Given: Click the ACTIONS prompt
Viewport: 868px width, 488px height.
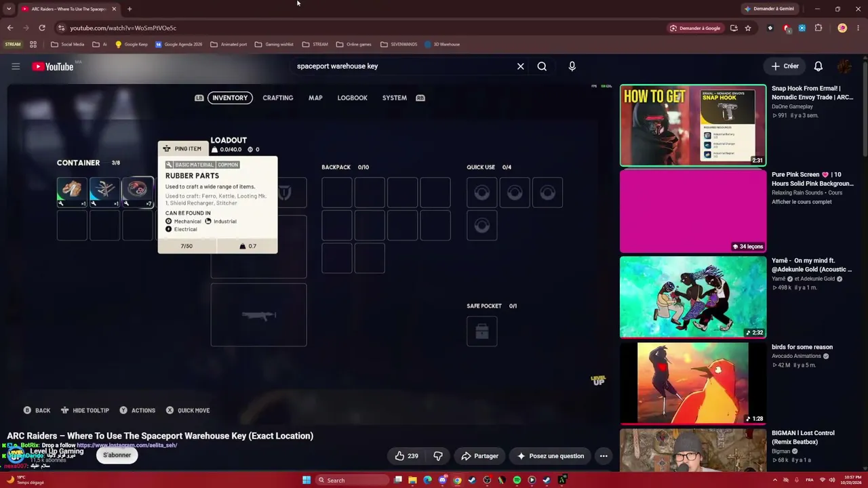Looking at the screenshot, I should point(137,410).
